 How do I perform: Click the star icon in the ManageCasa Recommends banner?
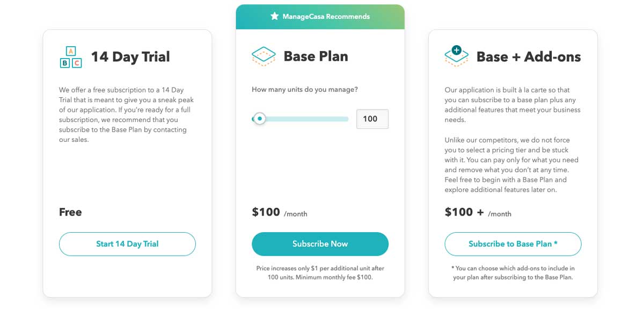(274, 17)
